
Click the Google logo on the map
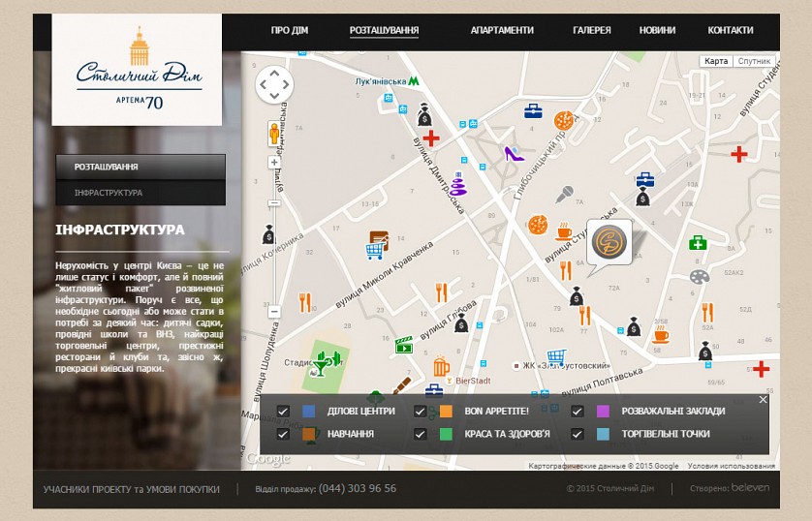[x=268, y=458]
